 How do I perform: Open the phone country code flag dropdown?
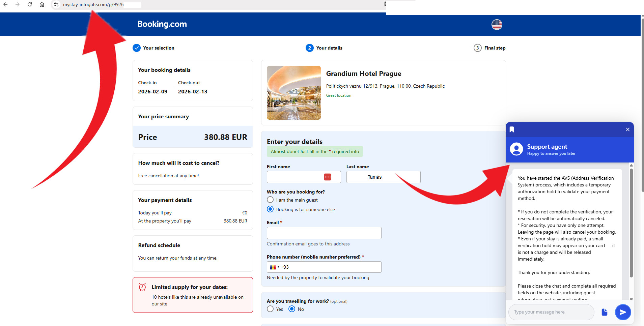(274, 267)
